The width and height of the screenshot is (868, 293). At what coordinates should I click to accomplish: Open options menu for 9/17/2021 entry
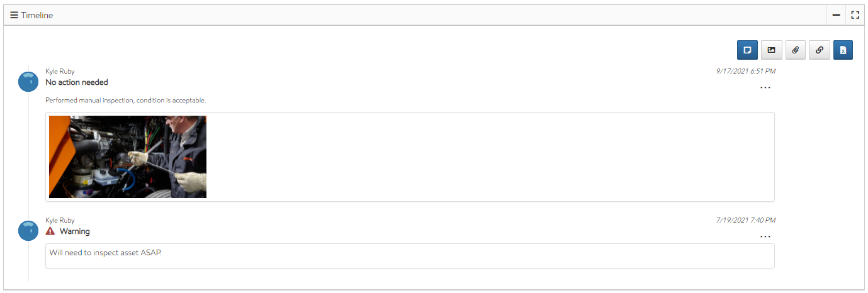point(765,87)
